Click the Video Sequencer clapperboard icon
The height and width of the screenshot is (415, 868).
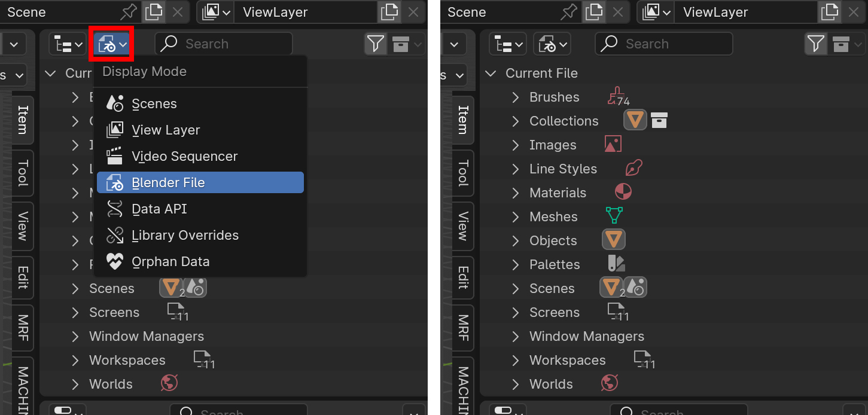(x=114, y=156)
